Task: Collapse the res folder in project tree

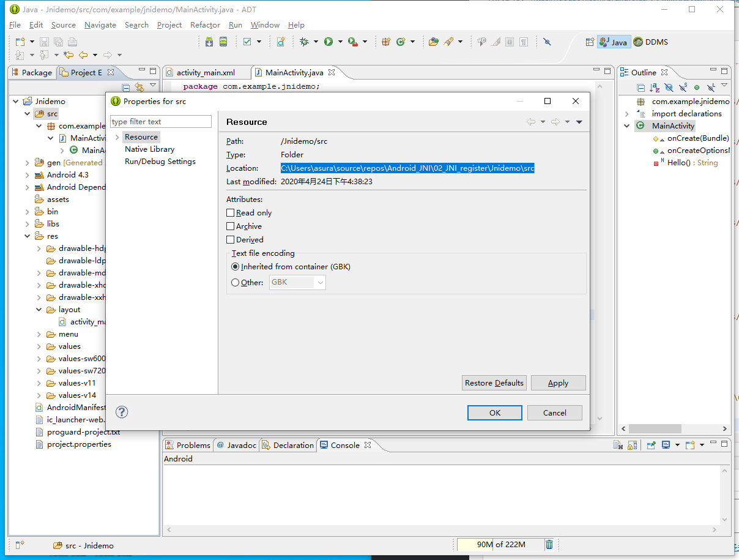Action: (28, 236)
